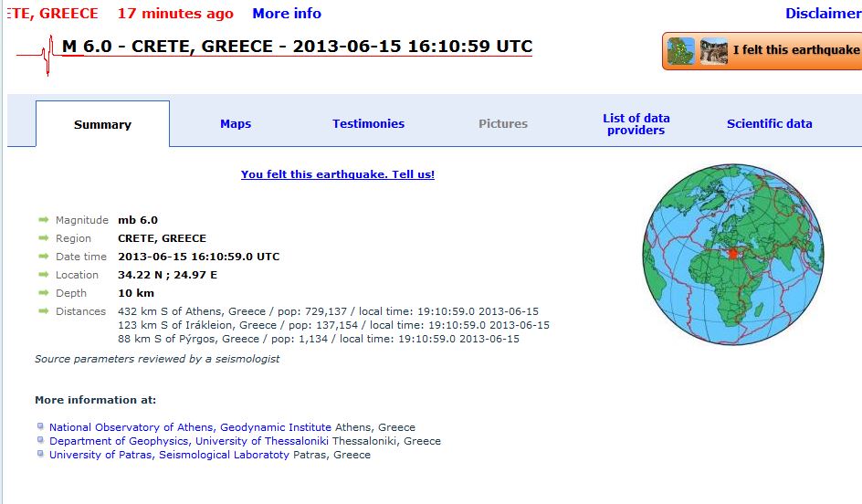Open National Observatory of Athens, Geodynamic Institute link

tap(190, 427)
